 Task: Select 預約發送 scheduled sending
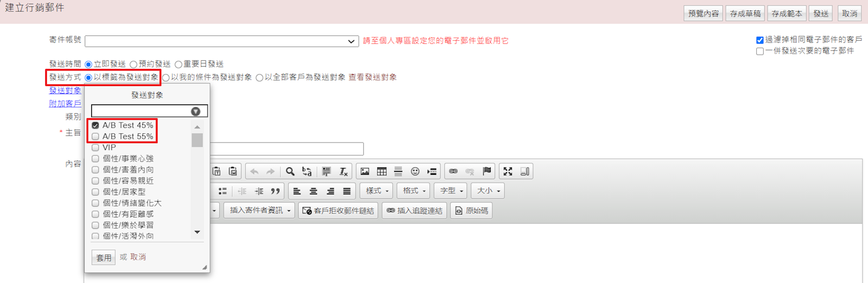click(x=134, y=65)
